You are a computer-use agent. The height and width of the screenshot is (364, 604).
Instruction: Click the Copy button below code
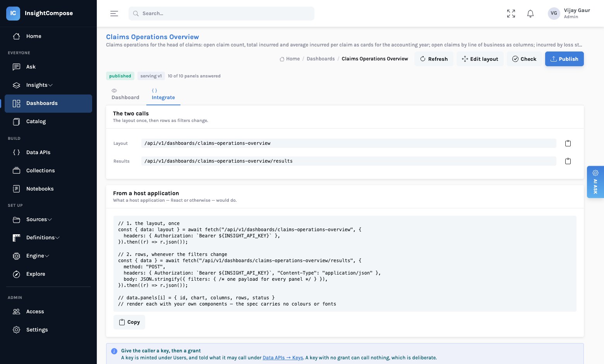tap(129, 322)
